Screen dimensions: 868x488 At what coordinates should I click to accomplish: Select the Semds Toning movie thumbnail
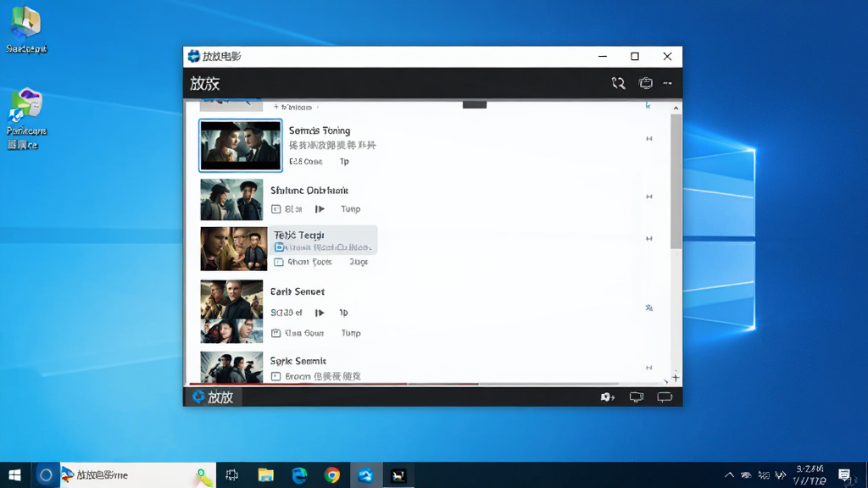(x=240, y=146)
